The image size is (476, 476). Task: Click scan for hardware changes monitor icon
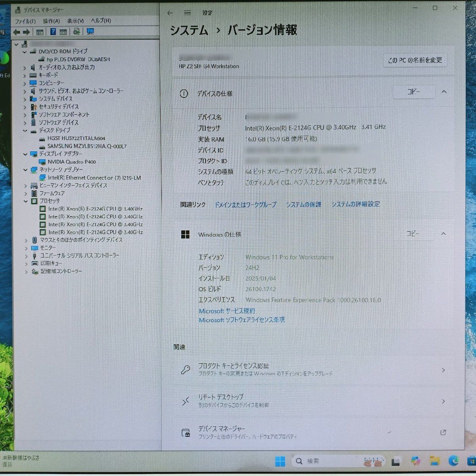90,32
